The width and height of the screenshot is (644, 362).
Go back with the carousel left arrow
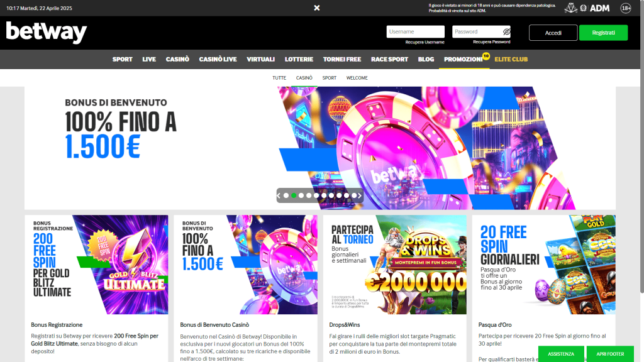coord(278,195)
